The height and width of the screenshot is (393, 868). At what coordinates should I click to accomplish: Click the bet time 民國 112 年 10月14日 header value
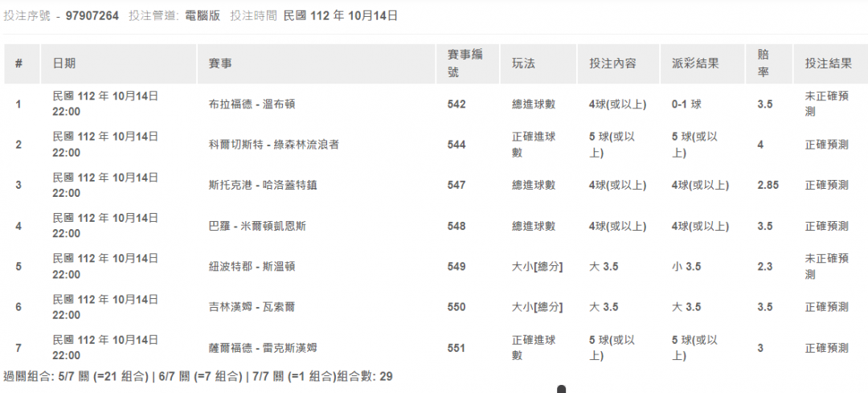click(341, 16)
